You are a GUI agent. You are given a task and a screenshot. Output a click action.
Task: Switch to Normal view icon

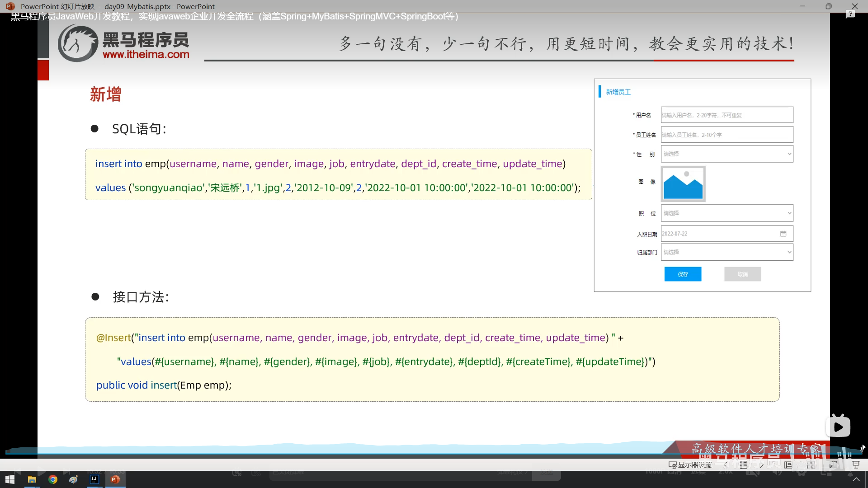pyautogui.click(x=788, y=465)
